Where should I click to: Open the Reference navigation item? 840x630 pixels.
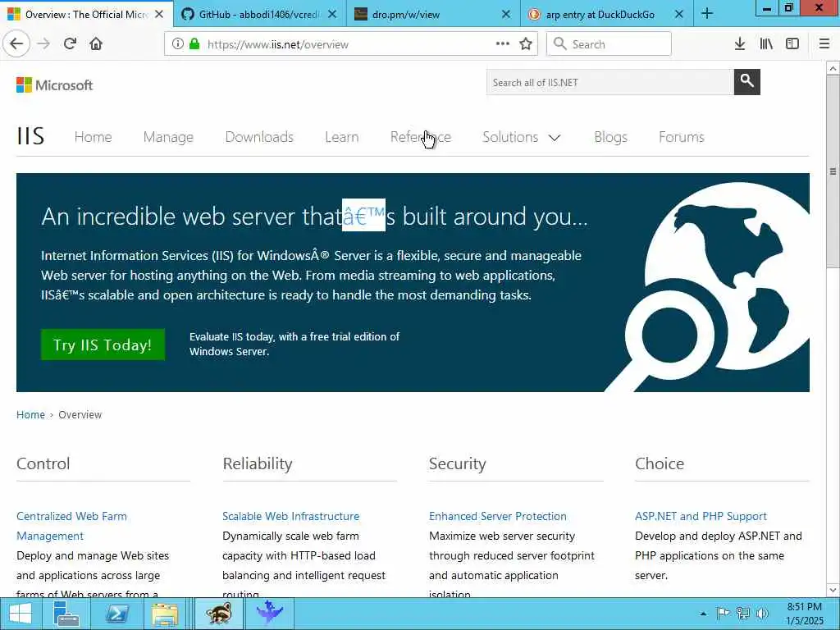click(x=421, y=137)
